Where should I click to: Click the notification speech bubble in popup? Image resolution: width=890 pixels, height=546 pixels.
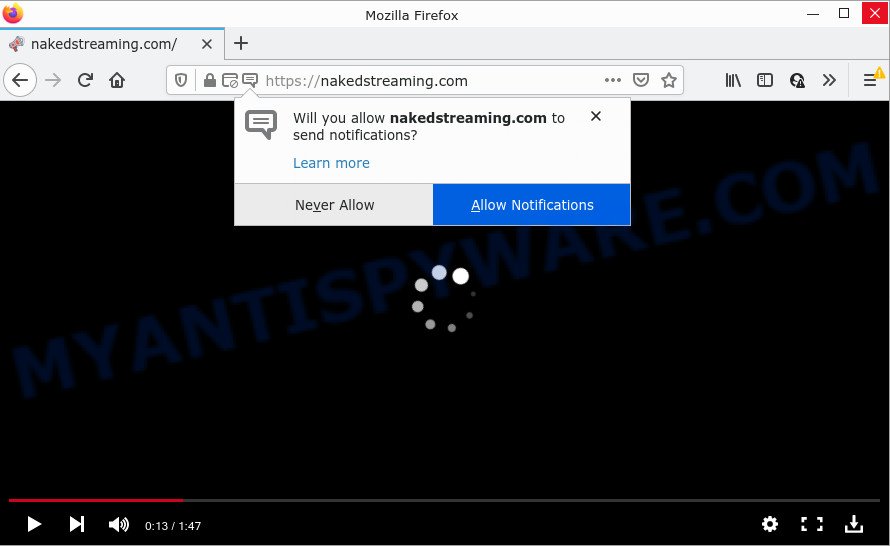[261, 124]
